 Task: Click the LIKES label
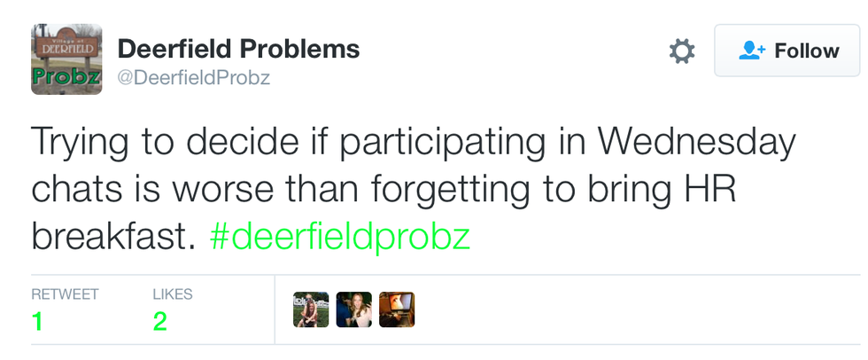coord(172,294)
